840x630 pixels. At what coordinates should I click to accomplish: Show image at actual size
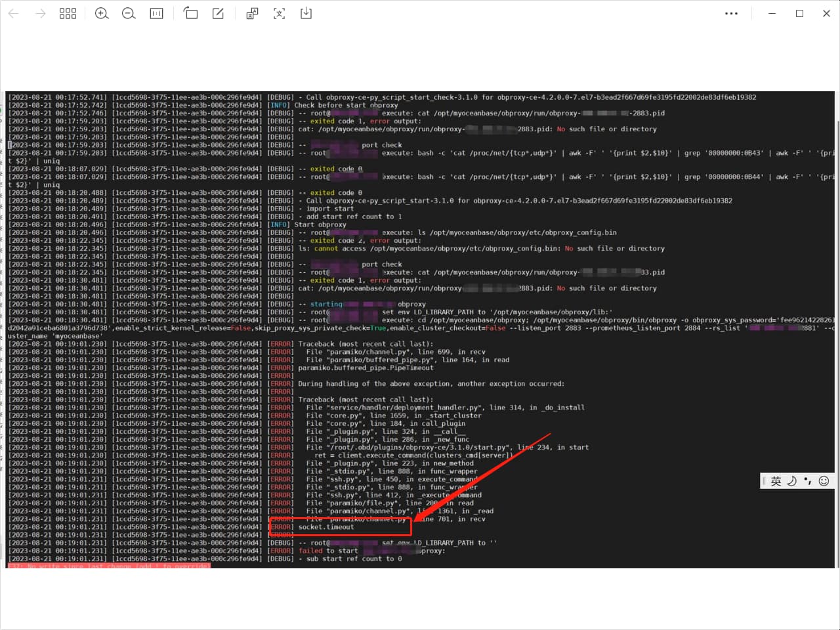[x=156, y=13]
